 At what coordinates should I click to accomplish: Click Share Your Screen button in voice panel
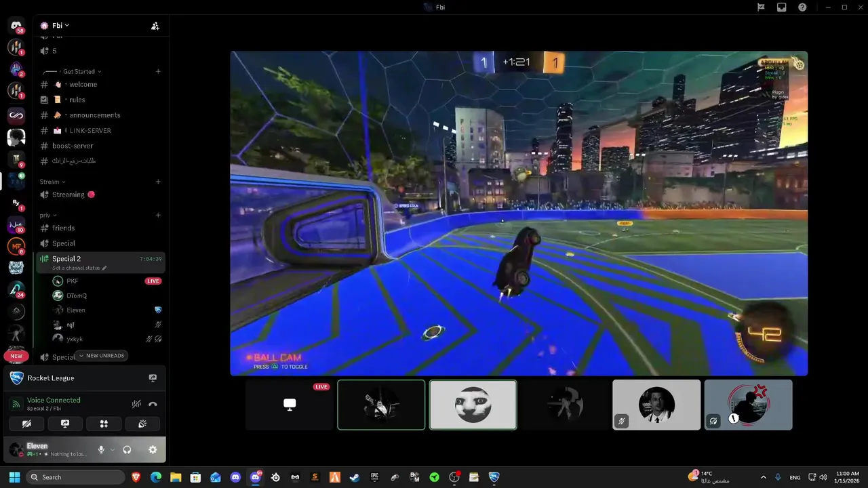(x=65, y=424)
